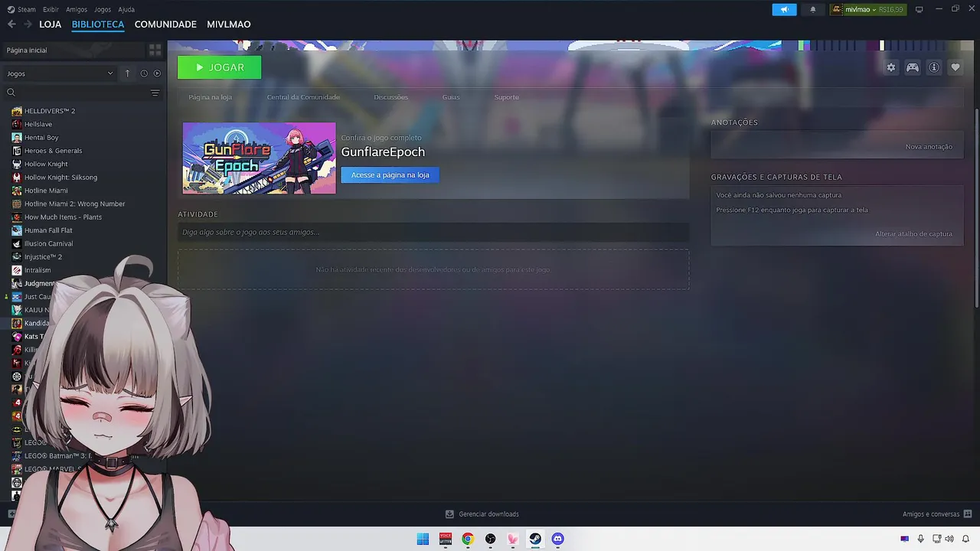The image size is (980, 551).
Task: Open the Windows notification bell in the system tray
Action: pyautogui.click(x=965, y=539)
